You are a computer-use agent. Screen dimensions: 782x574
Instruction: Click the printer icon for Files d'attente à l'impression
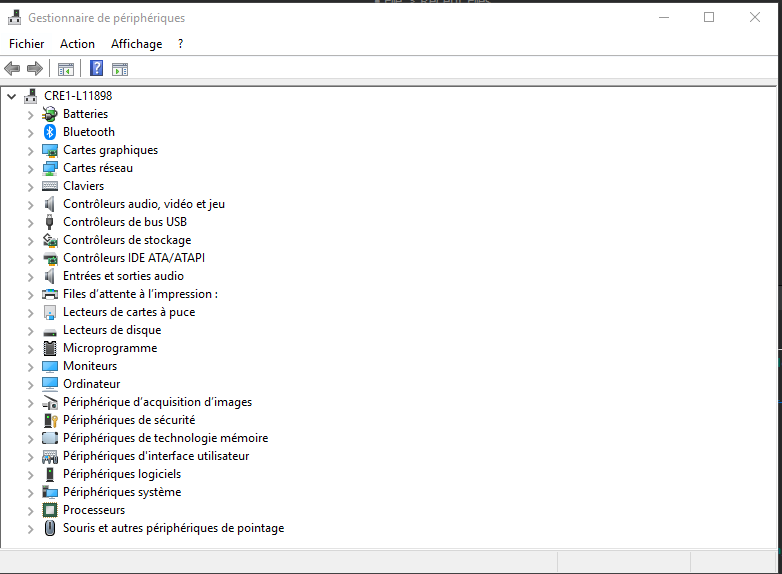50,294
